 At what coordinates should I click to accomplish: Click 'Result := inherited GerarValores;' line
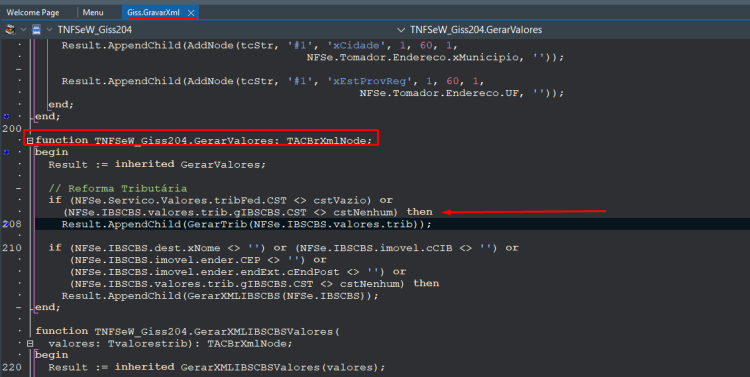[157, 164]
